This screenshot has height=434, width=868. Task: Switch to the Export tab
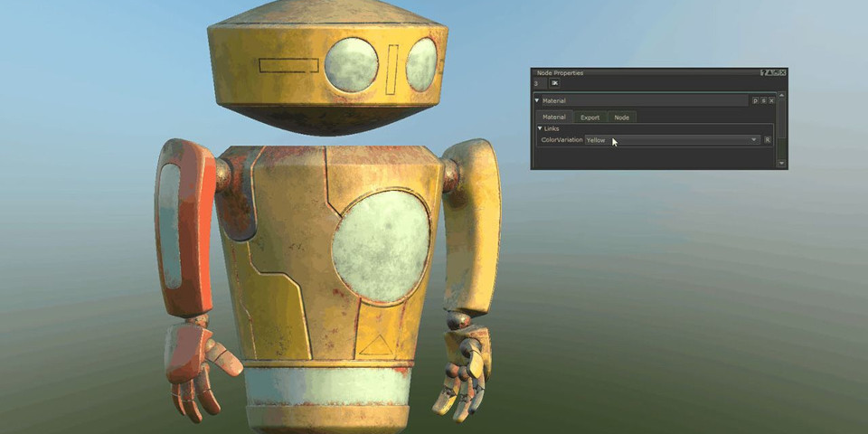point(590,118)
